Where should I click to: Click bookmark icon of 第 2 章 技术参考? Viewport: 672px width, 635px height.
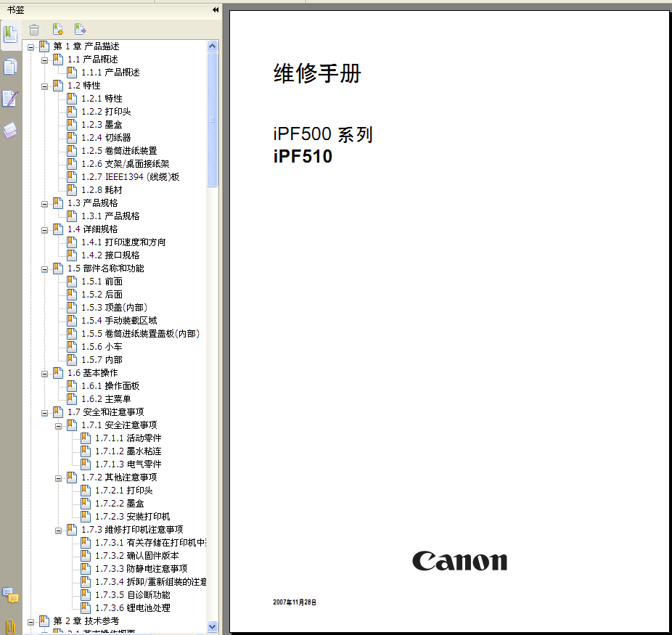click(x=44, y=621)
